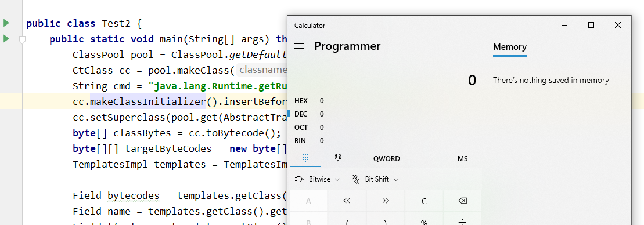The height and width of the screenshot is (225, 644).
Task: Place the cursor on makeClassInitializer method call
Action: point(148,101)
